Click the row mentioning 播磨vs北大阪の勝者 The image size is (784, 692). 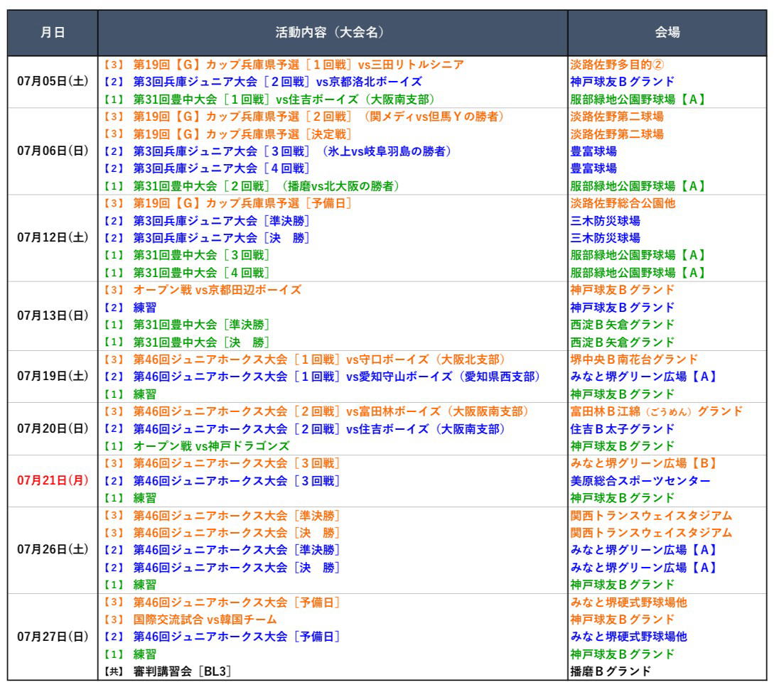(x=252, y=186)
